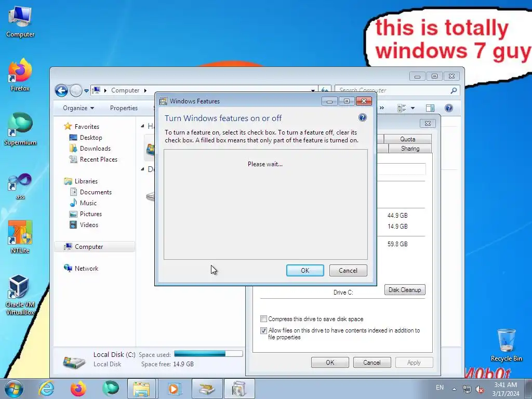Click Properties in Explorer toolbar
The height and width of the screenshot is (399, 532).
coord(124,108)
